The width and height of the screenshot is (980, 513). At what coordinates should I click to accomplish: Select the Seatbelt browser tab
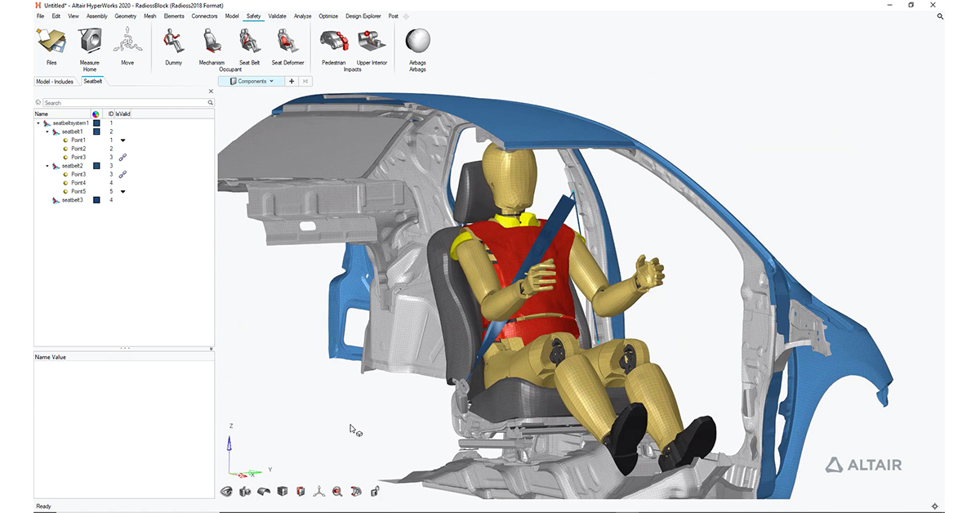click(x=93, y=81)
